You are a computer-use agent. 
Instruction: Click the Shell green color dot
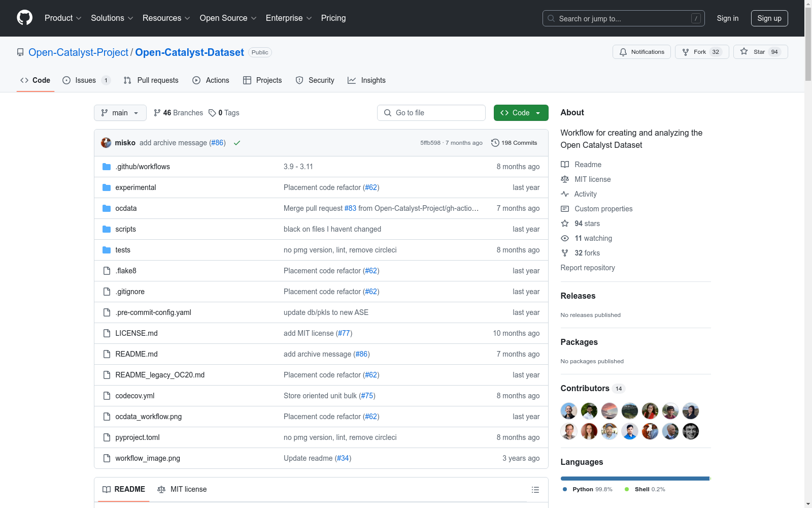(x=627, y=489)
